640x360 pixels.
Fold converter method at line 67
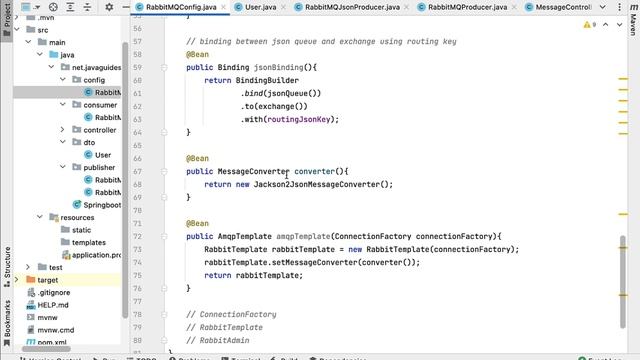pyautogui.click(x=164, y=171)
